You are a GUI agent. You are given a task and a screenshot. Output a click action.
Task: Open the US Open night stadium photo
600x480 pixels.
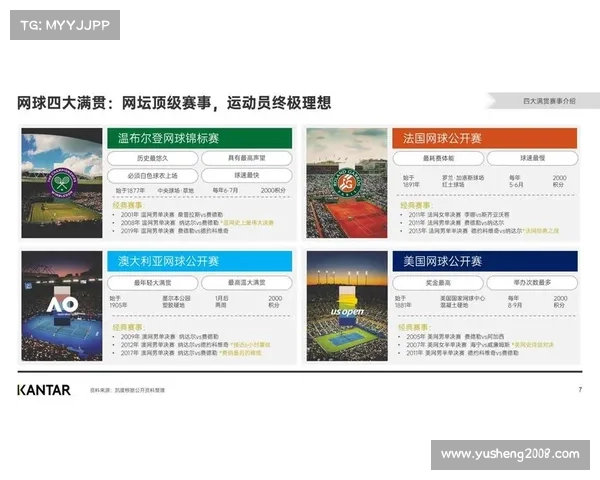[347, 306]
